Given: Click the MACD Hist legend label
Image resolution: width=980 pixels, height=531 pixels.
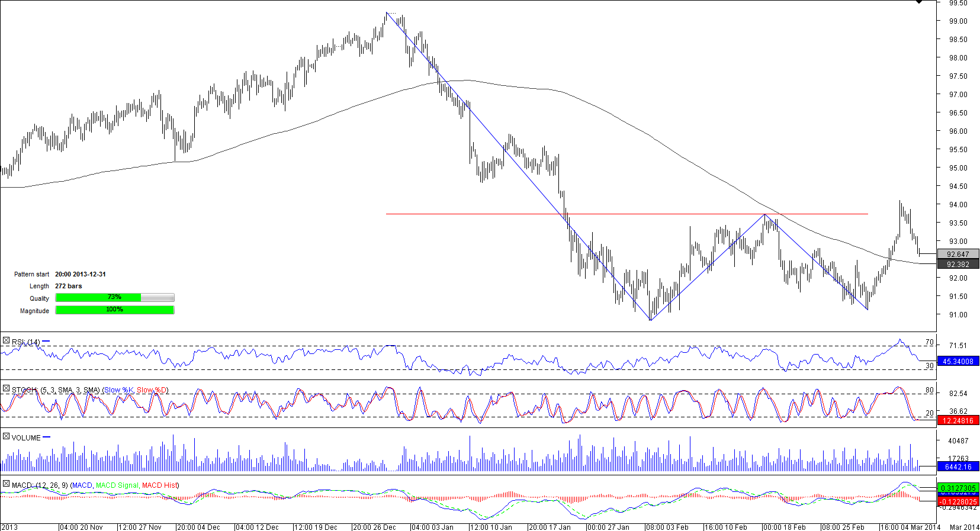Looking at the screenshot, I should pyautogui.click(x=159, y=485).
